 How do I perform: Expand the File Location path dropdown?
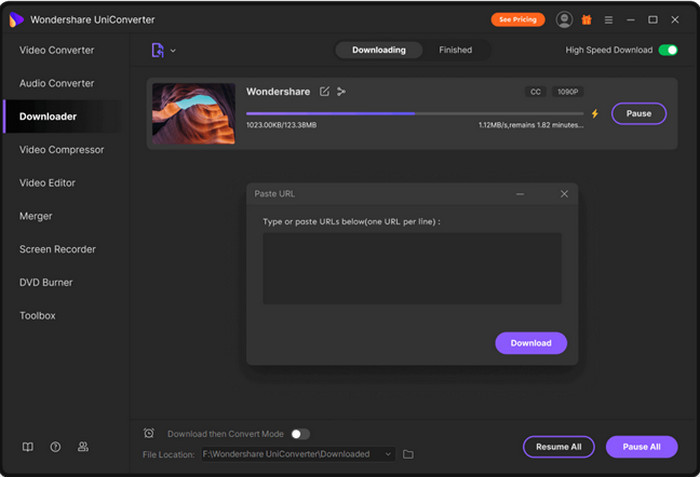click(388, 454)
